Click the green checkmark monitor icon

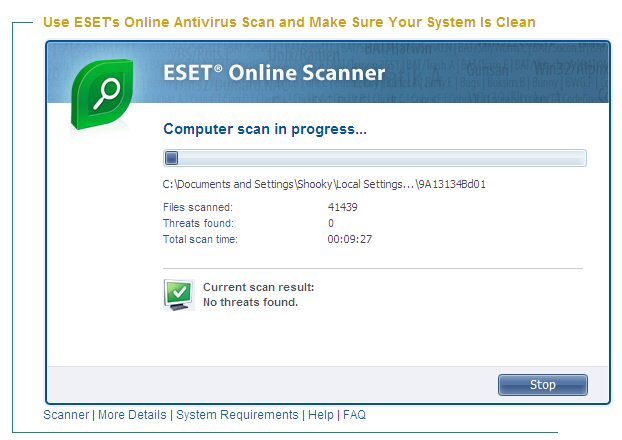tap(178, 294)
